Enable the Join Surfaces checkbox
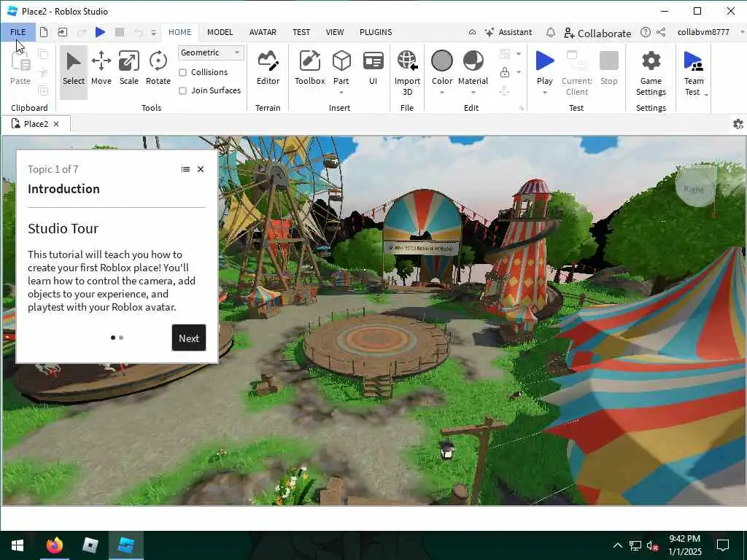The width and height of the screenshot is (747, 560). 182,90
